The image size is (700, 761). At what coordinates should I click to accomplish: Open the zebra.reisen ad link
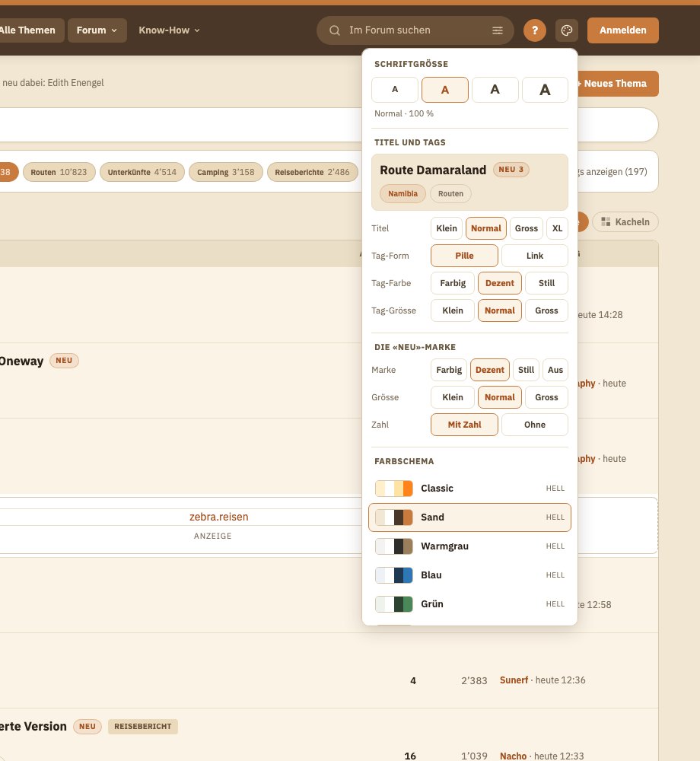pos(219,517)
